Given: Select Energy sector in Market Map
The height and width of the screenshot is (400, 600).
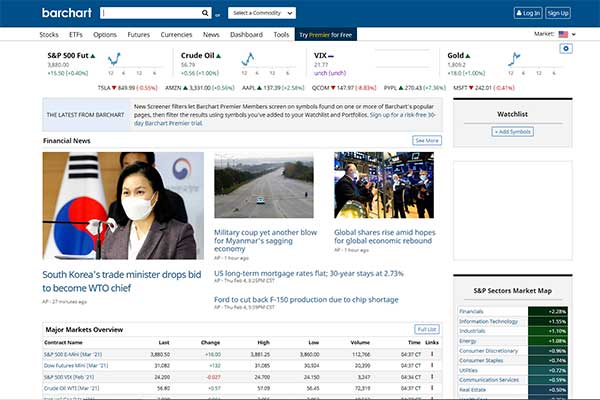Looking at the screenshot, I should (468, 341).
